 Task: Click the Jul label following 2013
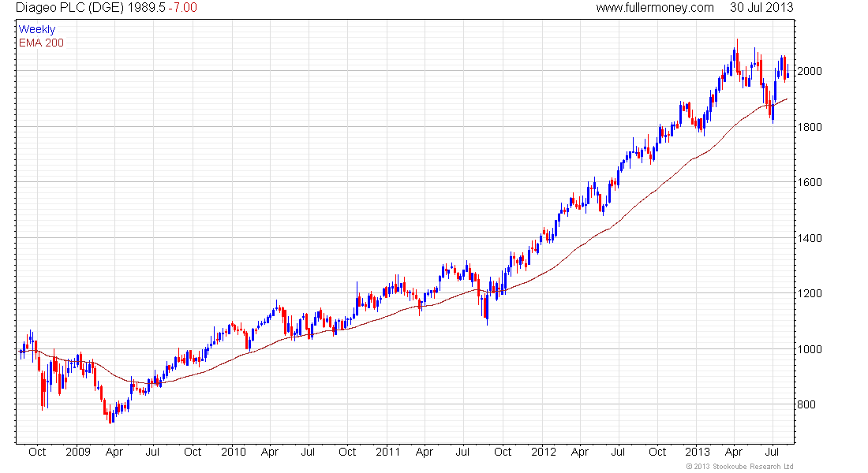(x=772, y=452)
